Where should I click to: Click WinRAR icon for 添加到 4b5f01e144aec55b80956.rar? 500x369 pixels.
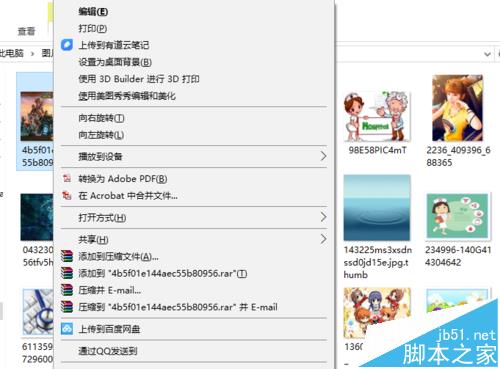click(x=67, y=273)
